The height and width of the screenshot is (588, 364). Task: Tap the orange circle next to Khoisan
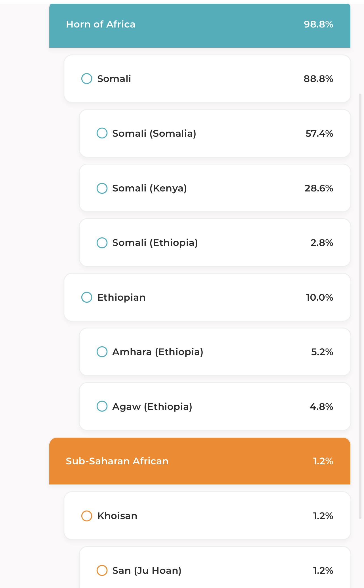pos(87,516)
